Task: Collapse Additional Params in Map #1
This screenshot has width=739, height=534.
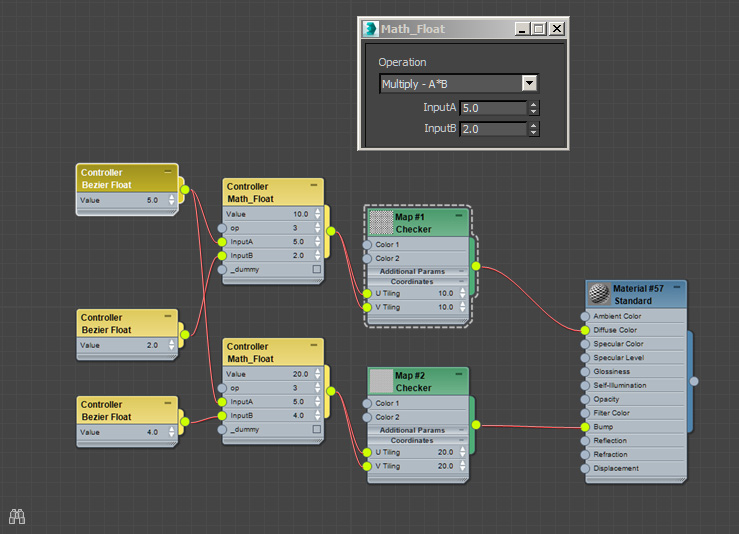Action: point(461,271)
